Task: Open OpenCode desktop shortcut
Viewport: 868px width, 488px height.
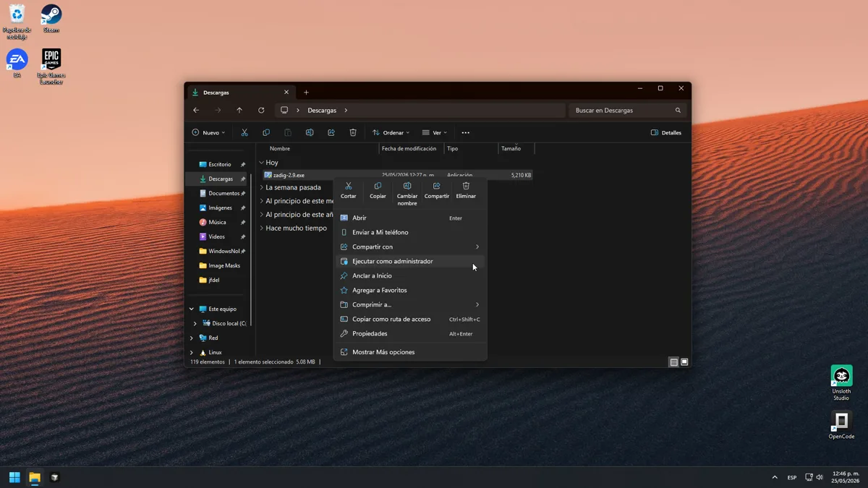Action: coord(841,425)
